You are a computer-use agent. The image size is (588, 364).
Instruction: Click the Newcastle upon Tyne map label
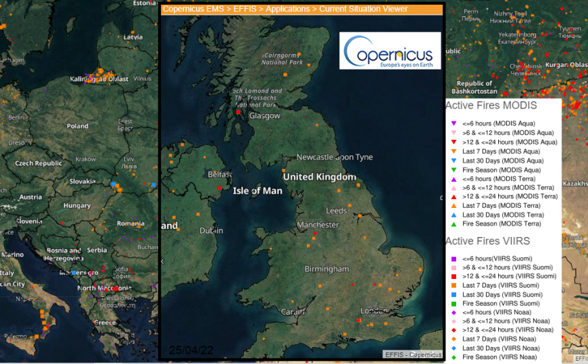[x=335, y=157]
